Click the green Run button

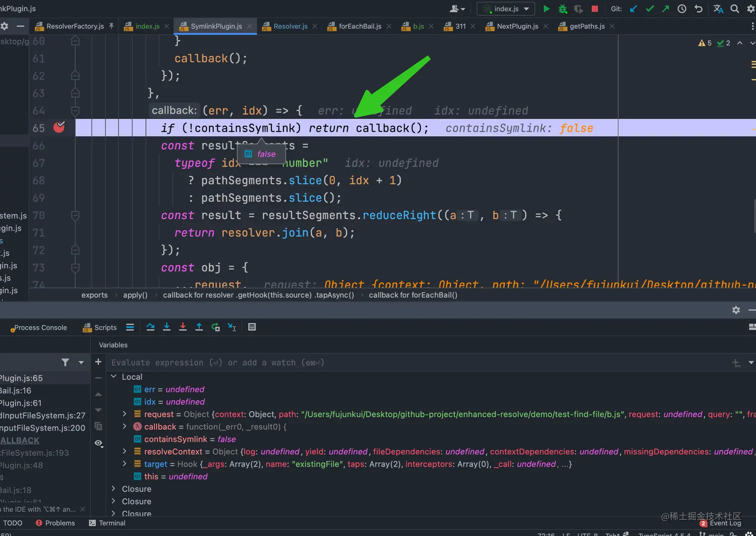[x=546, y=9]
